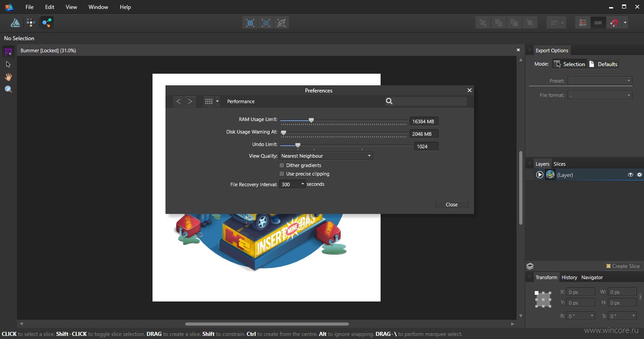This screenshot has height=339, width=644.
Task: Click the first greyed arrange order icon
Action: point(483,23)
